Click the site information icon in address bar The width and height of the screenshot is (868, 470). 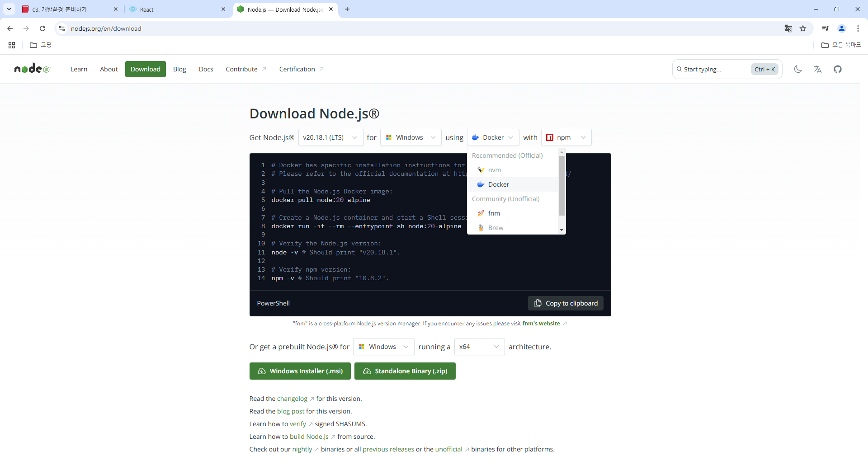[x=62, y=28]
